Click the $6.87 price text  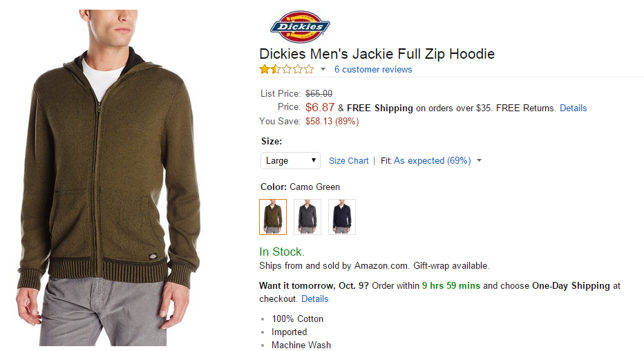pos(319,108)
